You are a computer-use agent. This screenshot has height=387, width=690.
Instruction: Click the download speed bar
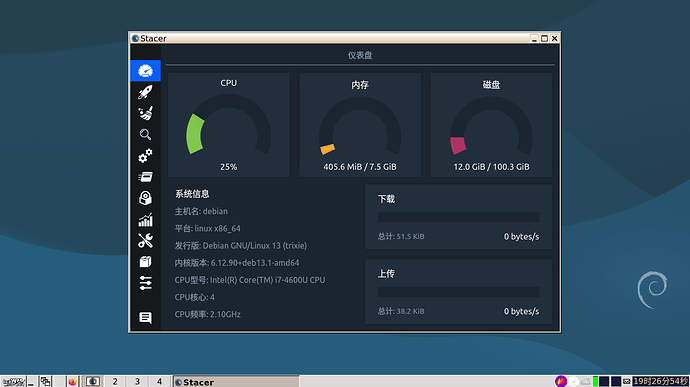click(459, 217)
